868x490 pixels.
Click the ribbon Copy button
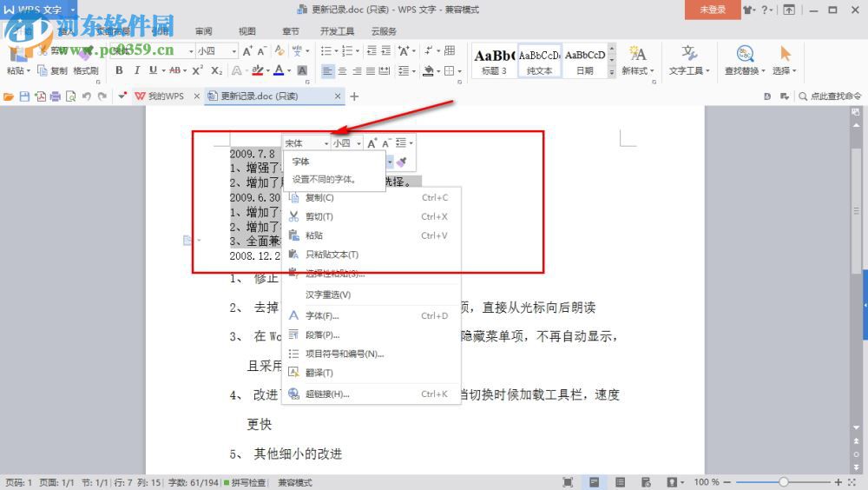[x=53, y=70]
